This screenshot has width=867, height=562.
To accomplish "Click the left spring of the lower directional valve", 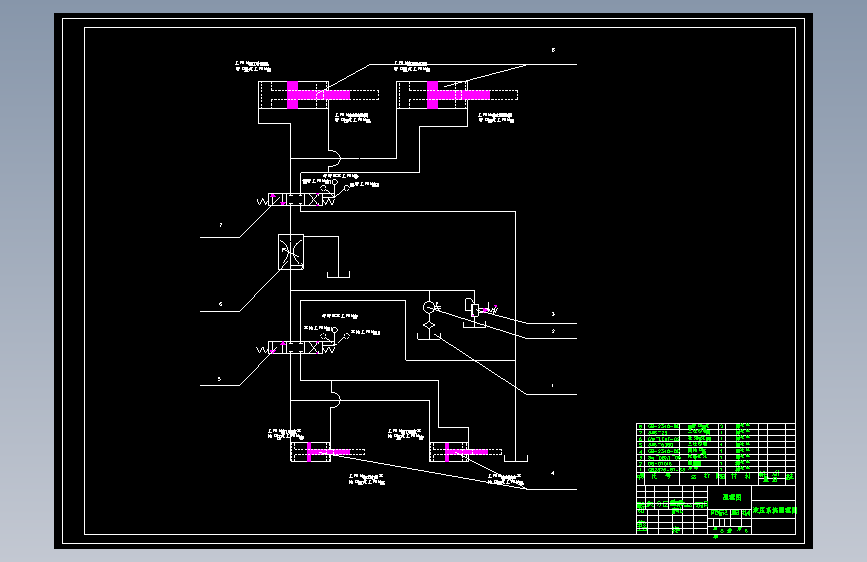I will (263, 350).
